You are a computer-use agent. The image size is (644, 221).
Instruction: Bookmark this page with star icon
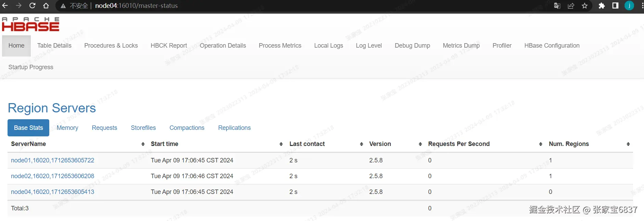tap(584, 5)
